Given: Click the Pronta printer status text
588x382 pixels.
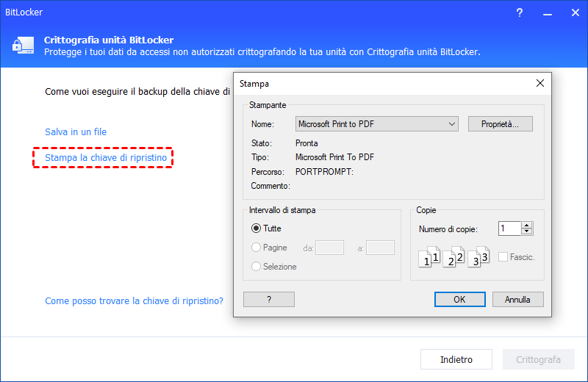Looking at the screenshot, I should click(x=306, y=143).
